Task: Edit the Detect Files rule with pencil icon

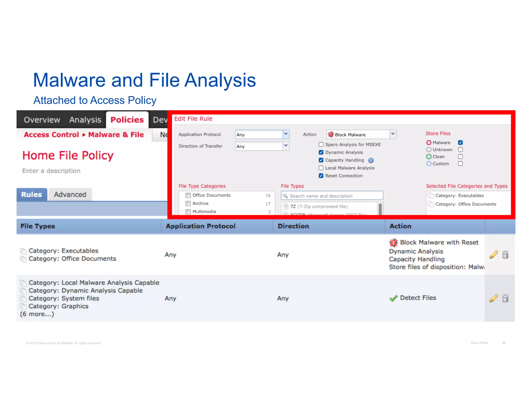Action: pyautogui.click(x=494, y=298)
